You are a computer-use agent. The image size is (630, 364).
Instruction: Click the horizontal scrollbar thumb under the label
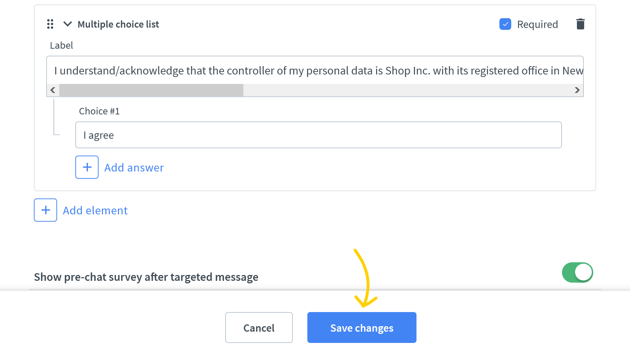point(151,90)
